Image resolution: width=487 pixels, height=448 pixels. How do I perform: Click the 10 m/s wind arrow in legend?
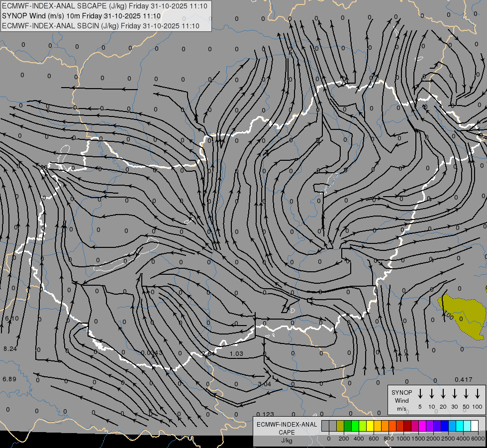click(x=432, y=394)
